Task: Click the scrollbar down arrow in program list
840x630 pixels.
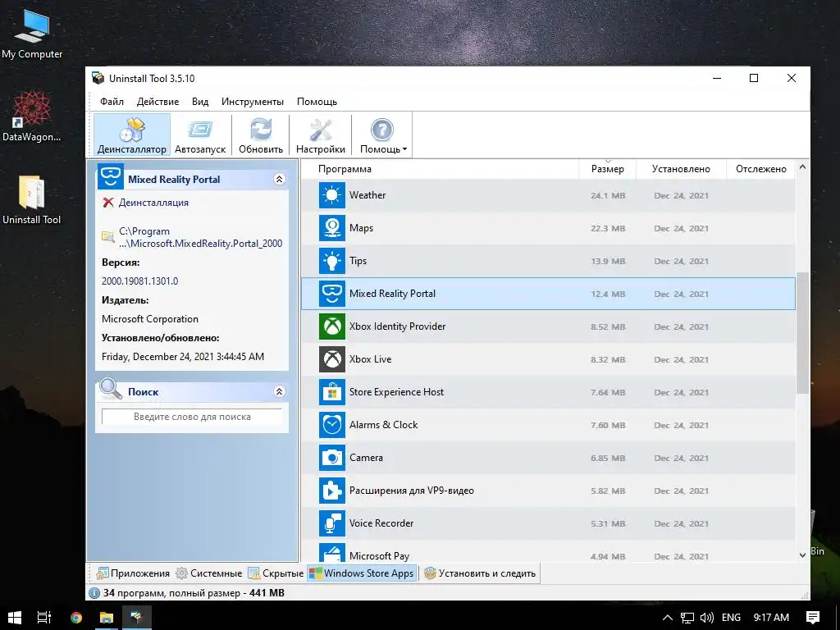Action: click(802, 555)
